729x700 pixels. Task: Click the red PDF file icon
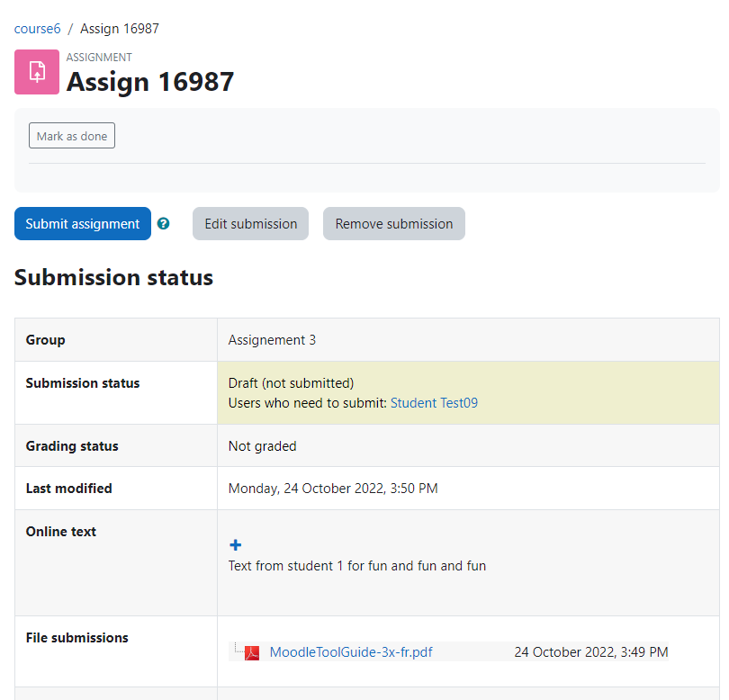pos(252,652)
